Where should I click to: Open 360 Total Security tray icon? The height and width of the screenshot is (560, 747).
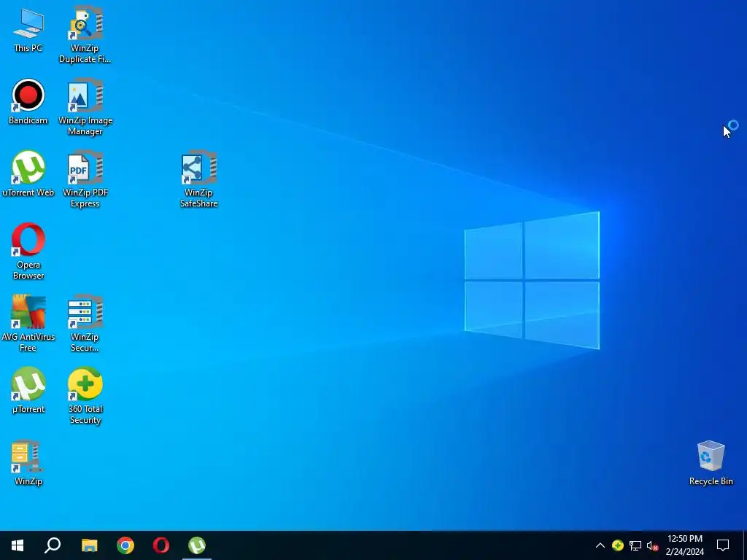[x=618, y=545]
